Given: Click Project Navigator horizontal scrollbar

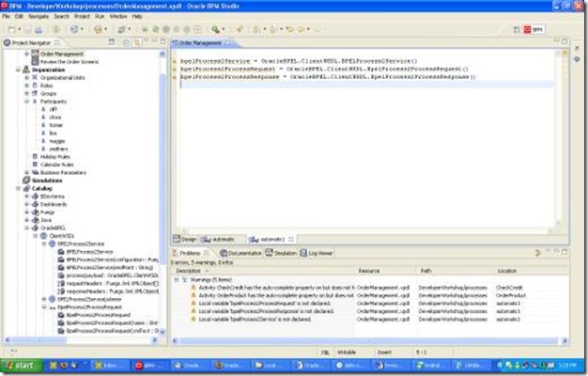Looking at the screenshot, I should click(81, 340).
